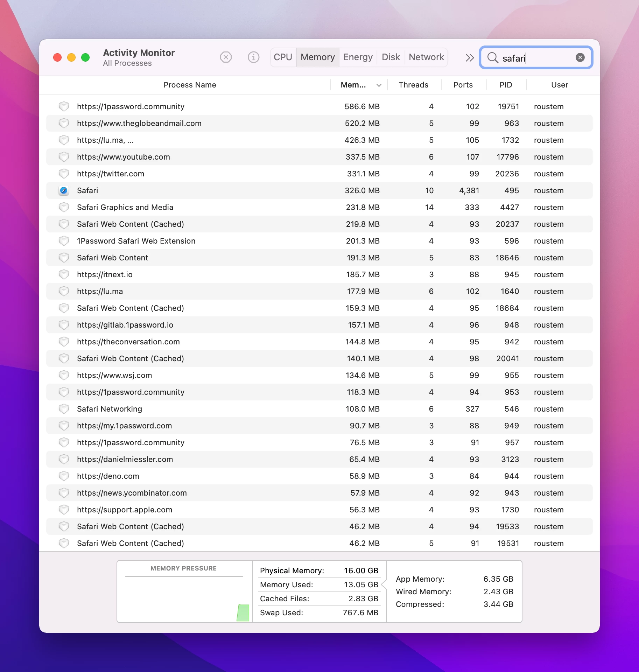This screenshot has height=672, width=639.
Task: Switch to the Energy tab
Action: coord(358,57)
